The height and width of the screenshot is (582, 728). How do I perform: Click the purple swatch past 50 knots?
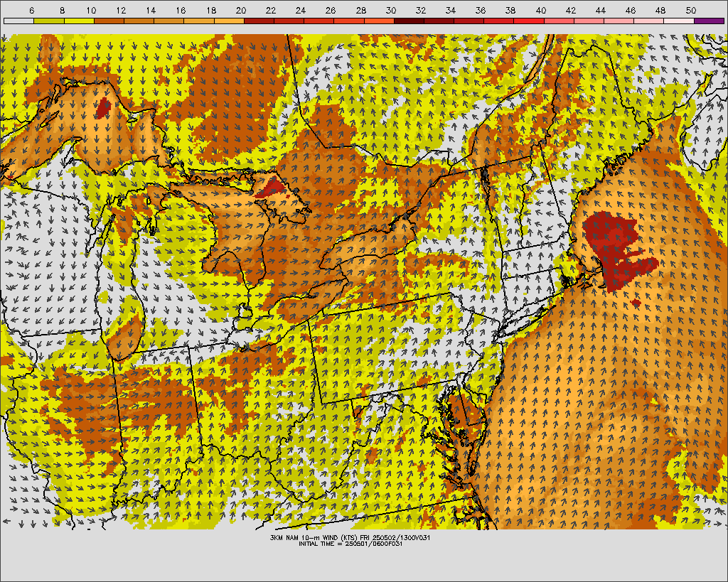(709, 21)
